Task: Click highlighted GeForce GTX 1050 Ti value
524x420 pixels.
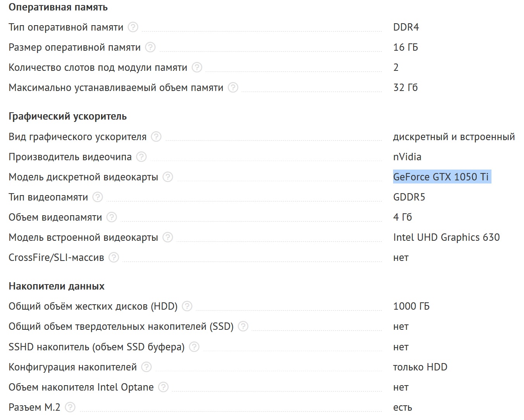Action: click(442, 177)
